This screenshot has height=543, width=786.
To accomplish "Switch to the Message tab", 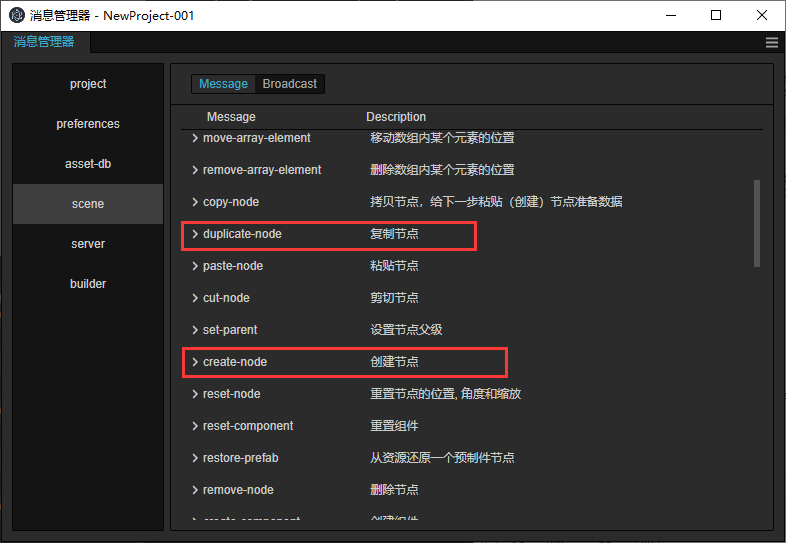I will tap(223, 84).
